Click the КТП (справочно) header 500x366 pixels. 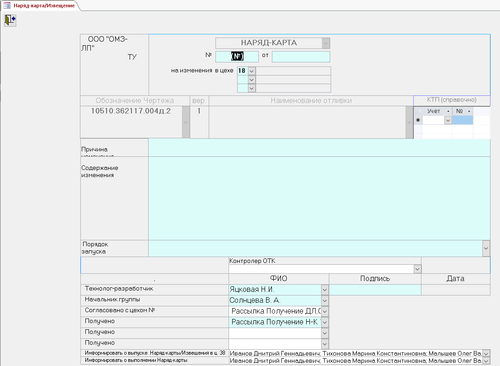pos(452,100)
